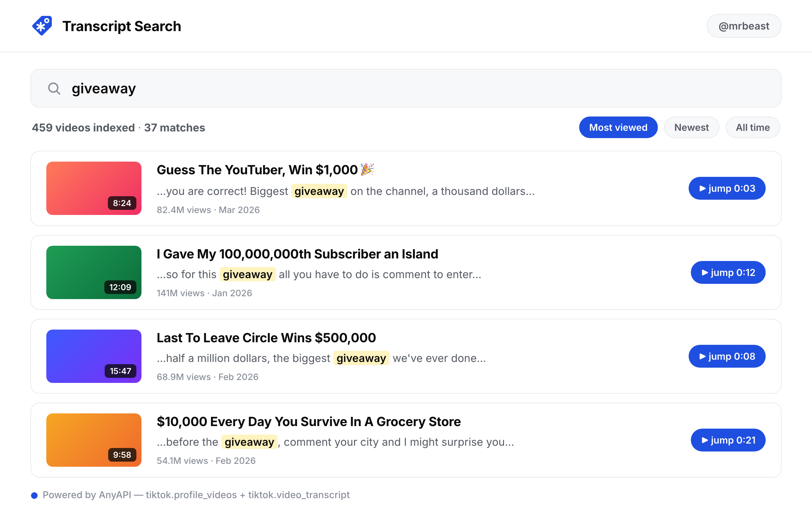Click the 141M views · Jan 2026 text
Screen dimensions: 812x508
point(204,293)
